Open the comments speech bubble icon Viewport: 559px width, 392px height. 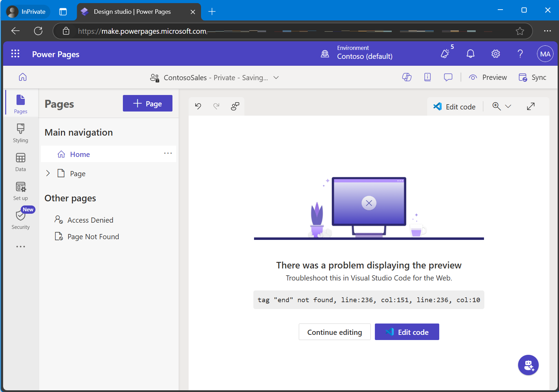click(448, 77)
